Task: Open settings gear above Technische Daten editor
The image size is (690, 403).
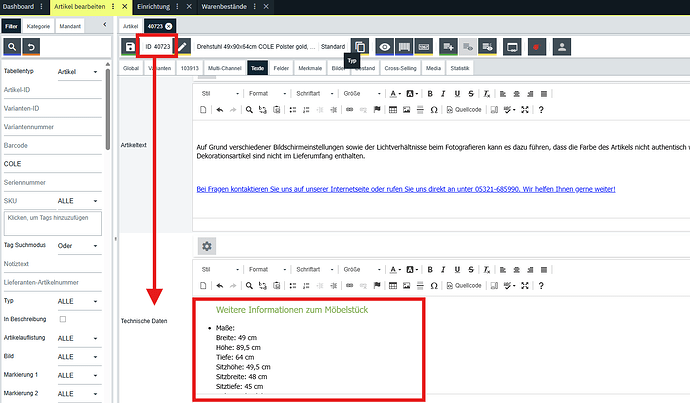Action: tap(207, 246)
